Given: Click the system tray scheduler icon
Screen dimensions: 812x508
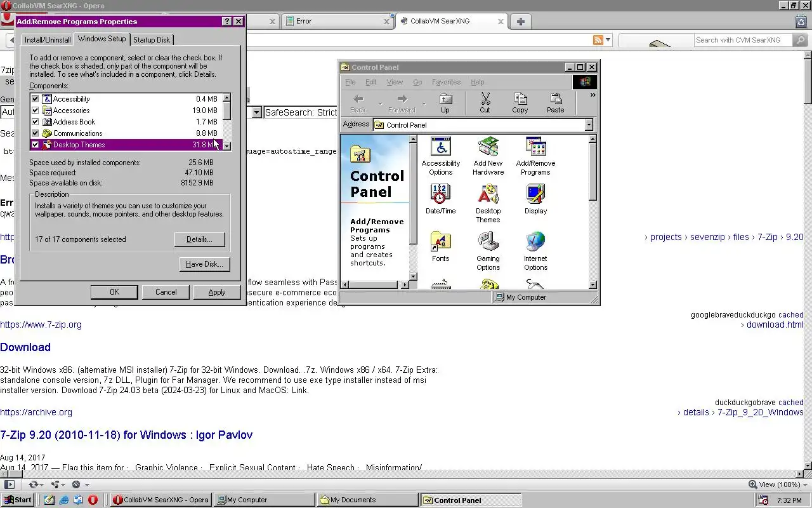Looking at the screenshot, I should pyautogui.click(x=764, y=500).
